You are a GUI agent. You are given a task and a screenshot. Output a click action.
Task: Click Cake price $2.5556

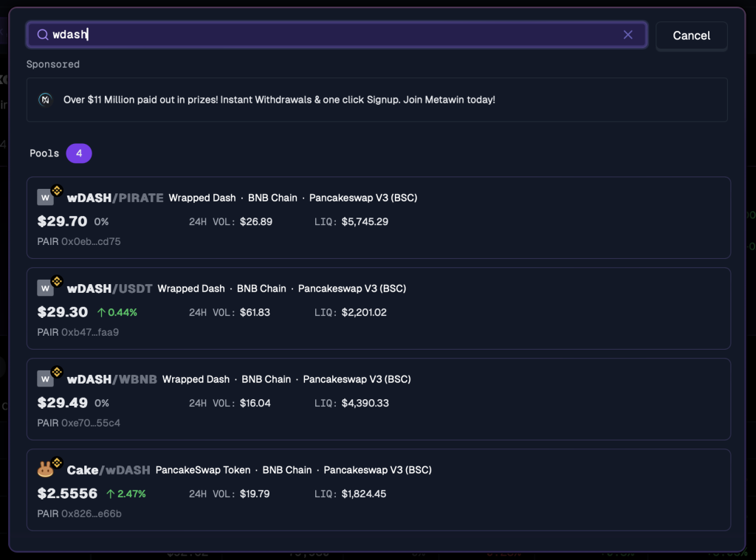click(x=67, y=494)
